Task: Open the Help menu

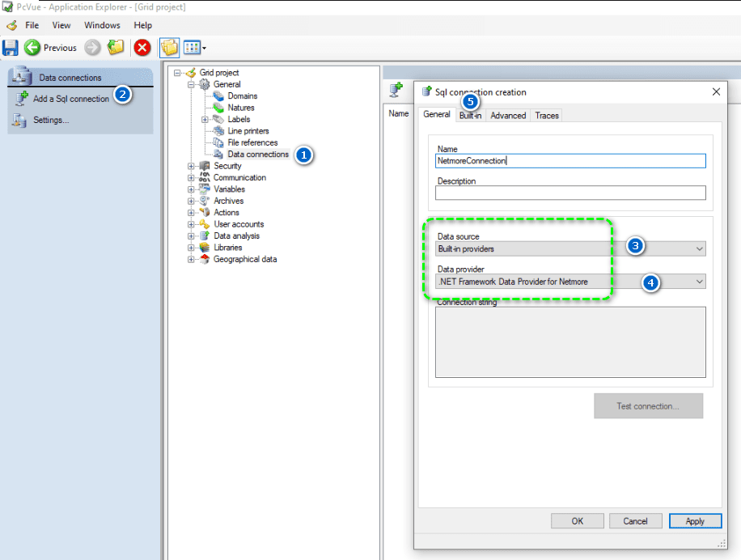Action: coord(142,25)
